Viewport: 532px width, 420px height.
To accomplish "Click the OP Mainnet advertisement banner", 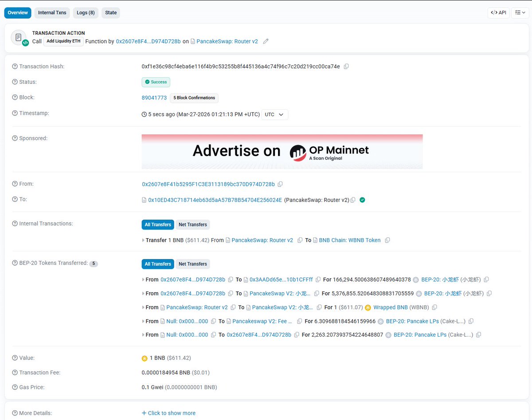I will (x=282, y=152).
